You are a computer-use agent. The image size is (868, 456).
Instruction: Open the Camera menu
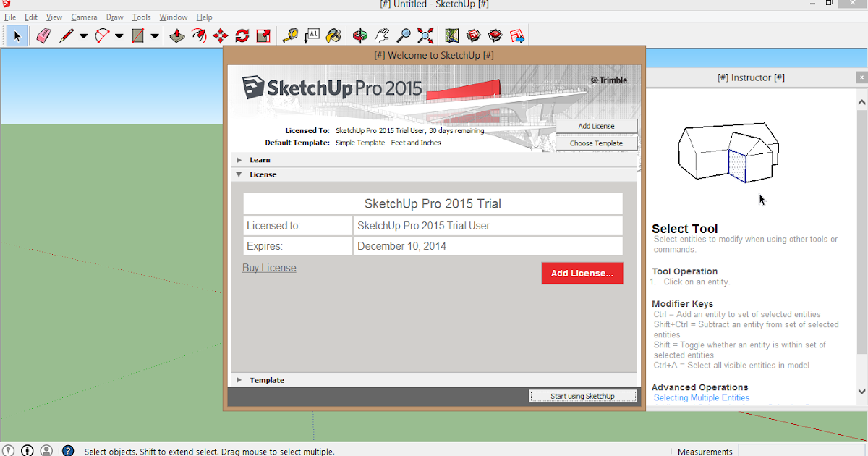pyautogui.click(x=84, y=17)
